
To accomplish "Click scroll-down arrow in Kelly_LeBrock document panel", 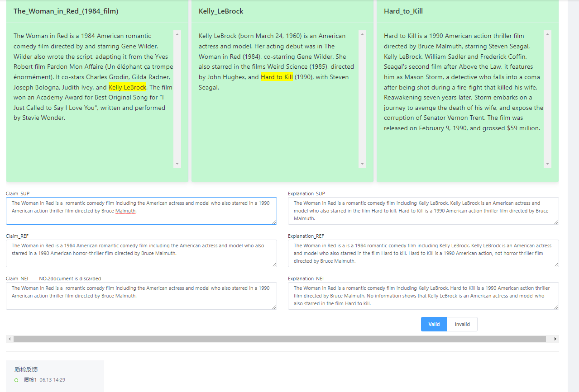I will [362, 164].
